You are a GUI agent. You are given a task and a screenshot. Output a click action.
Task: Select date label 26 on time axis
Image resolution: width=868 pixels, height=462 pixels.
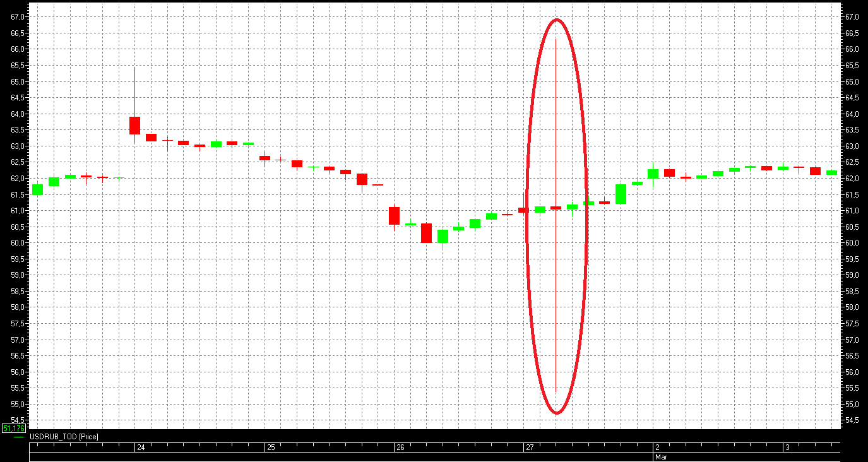coord(400,447)
